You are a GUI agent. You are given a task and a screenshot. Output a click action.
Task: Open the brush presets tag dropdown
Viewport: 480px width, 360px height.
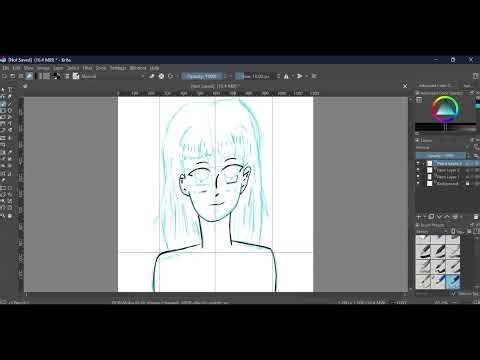(x=432, y=231)
